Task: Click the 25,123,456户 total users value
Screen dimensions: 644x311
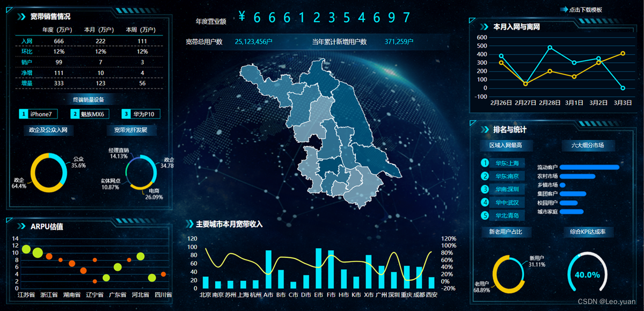Action: pyautogui.click(x=254, y=41)
